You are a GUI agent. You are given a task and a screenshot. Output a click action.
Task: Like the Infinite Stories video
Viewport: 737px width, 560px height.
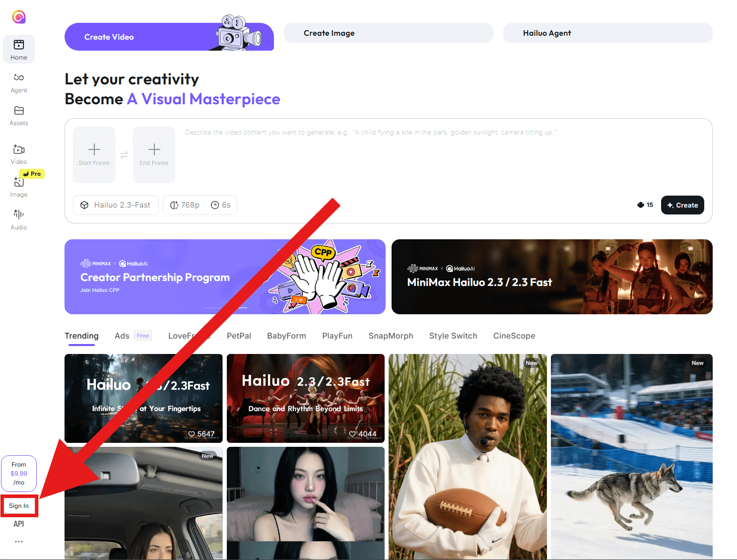point(192,434)
